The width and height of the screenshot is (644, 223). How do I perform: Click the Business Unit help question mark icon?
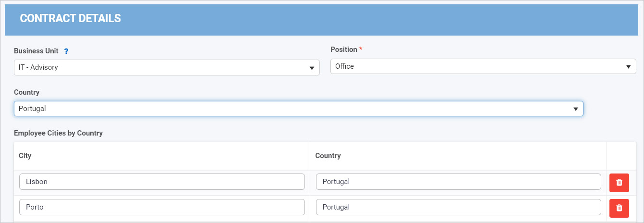point(66,51)
